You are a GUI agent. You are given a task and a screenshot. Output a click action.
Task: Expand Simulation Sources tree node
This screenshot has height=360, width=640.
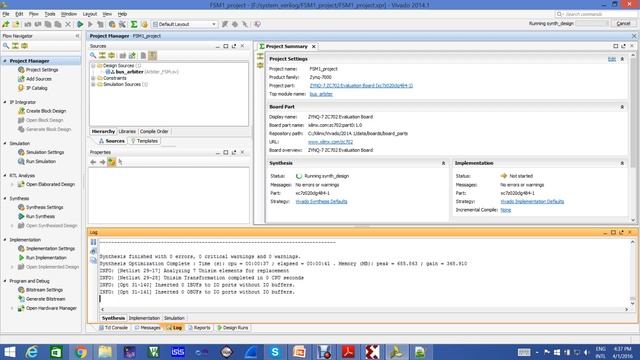(93, 84)
